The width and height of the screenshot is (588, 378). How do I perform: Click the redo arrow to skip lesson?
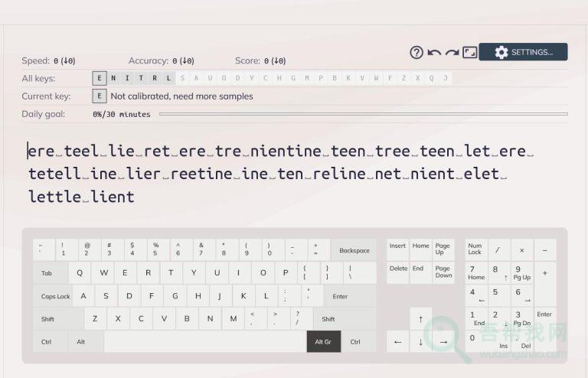coord(452,52)
